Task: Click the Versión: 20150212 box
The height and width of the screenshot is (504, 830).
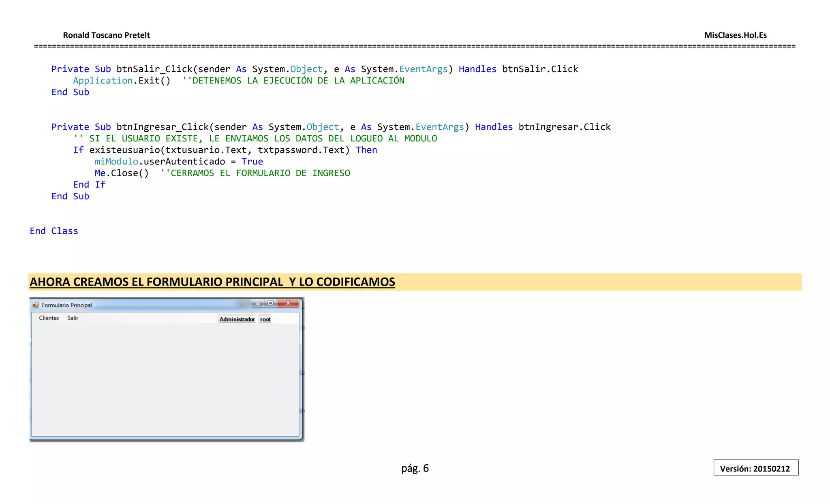Action: [755, 468]
